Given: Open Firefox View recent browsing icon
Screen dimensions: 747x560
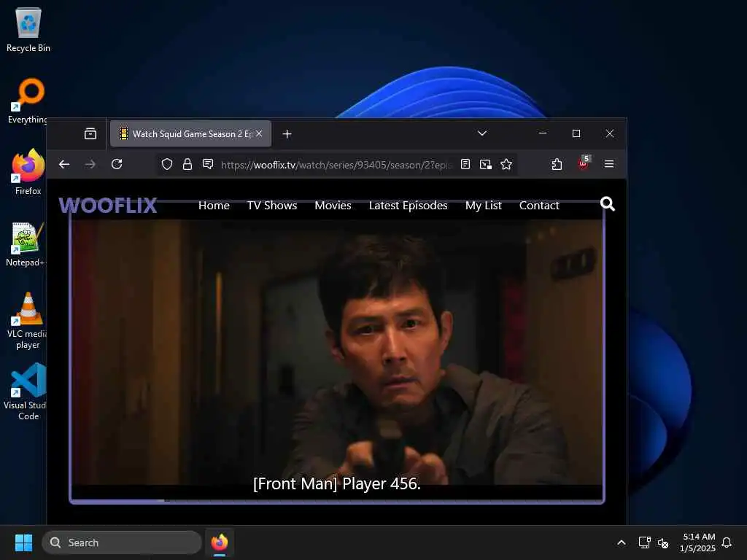Looking at the screenshot, I should pos(90,134).
